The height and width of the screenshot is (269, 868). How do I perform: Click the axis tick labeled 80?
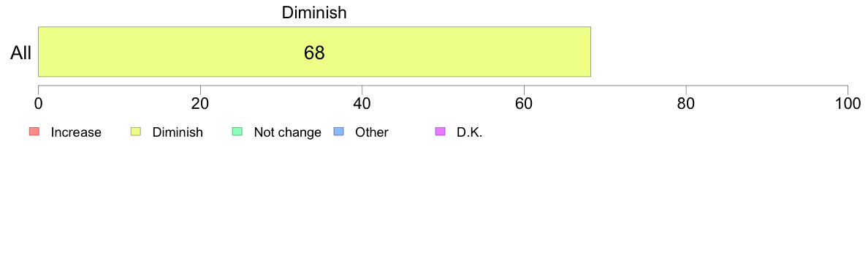click(x=686, y=103)
